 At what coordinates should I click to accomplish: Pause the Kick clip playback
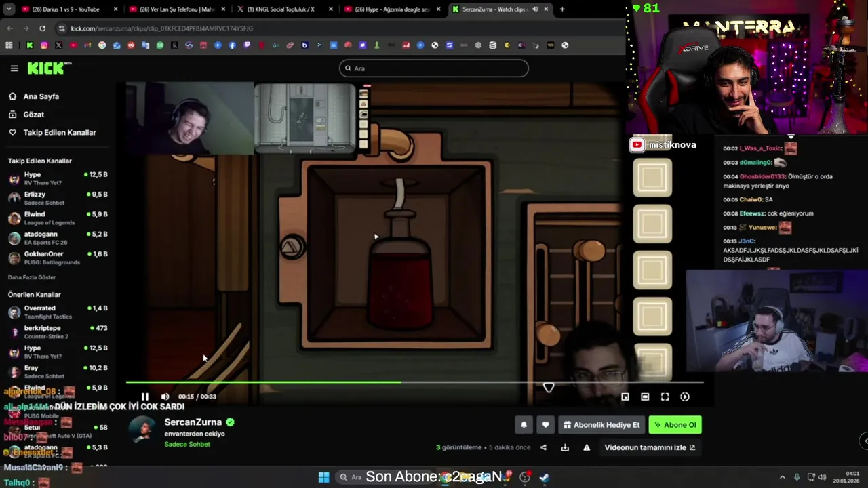coord(144,396)
